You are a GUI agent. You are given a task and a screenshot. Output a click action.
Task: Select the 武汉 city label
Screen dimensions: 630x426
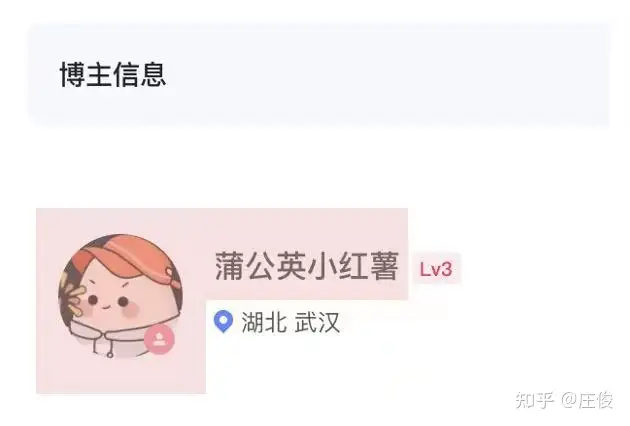[x=317, y=322]
